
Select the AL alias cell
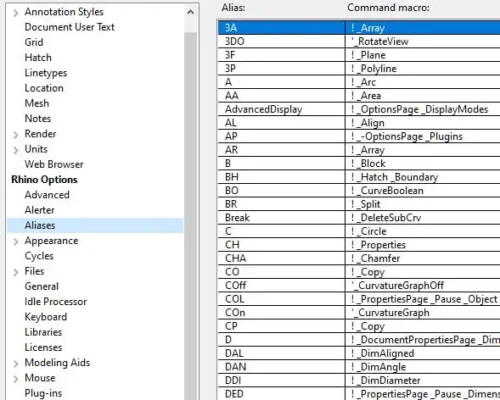[282, 123]
